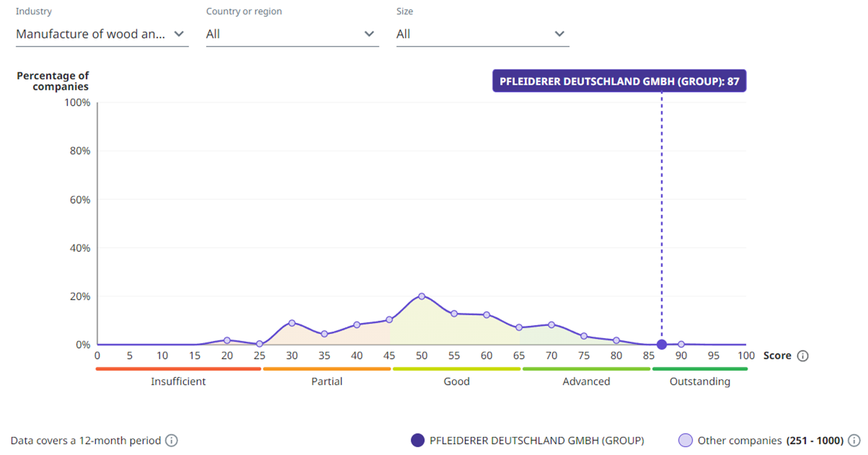Click the dark Pfleiderer legend dot
The image size is (868, 455).
pos(417,441)
